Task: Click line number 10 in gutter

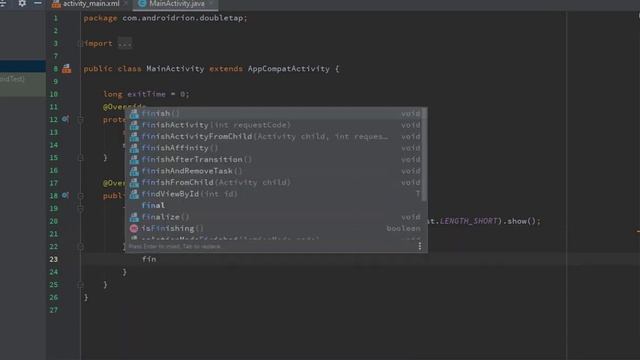Action: pos(54,94)
